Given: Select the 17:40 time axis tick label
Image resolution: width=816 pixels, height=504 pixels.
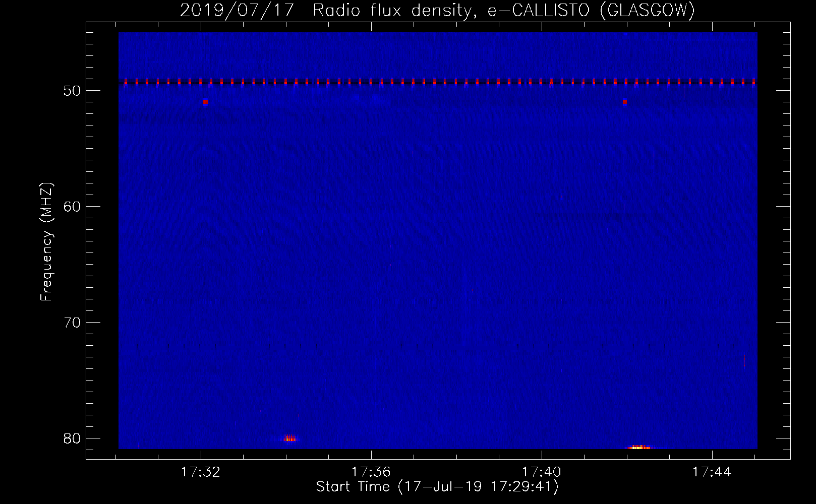Looking at the screenshot, I should 542,472.
